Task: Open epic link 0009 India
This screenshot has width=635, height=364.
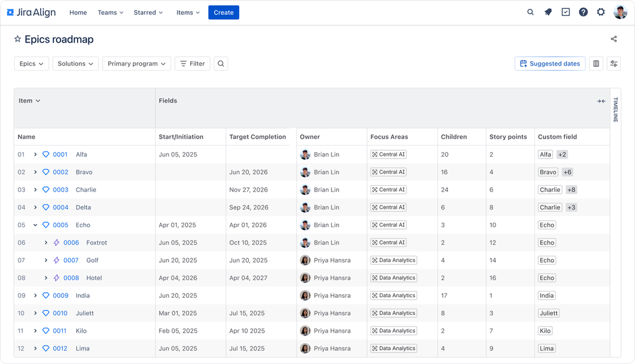Action: 60,296
